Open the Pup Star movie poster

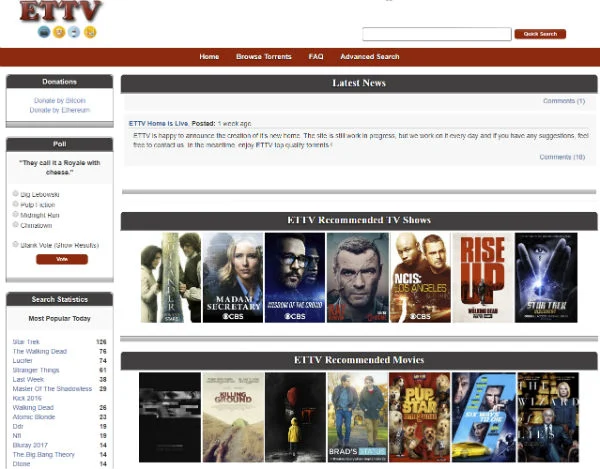[420, 417]
